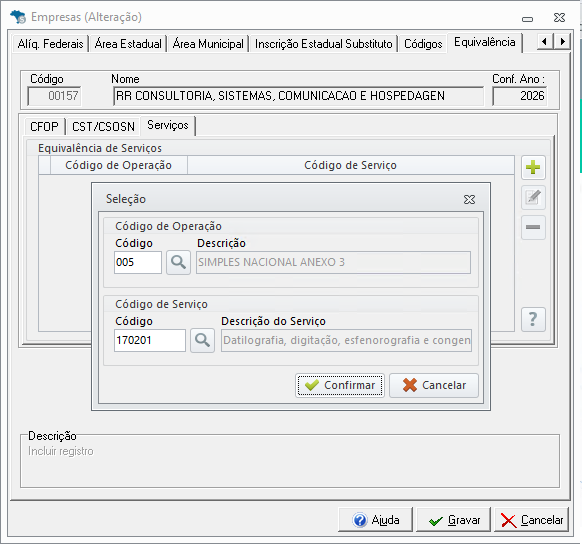Click the Confirmar button
This screenshot has height=545, width=582.
pyautogui.click(x=340, y=385)
